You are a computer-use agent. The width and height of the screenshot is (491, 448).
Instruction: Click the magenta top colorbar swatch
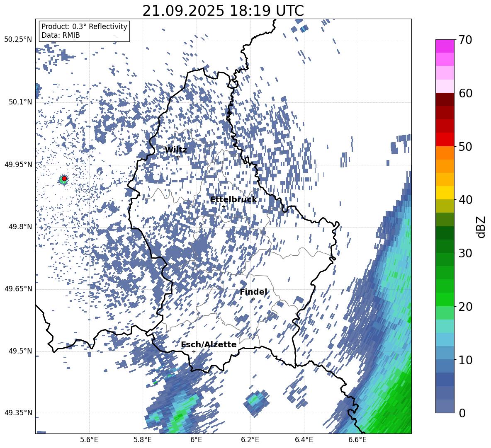445,46
